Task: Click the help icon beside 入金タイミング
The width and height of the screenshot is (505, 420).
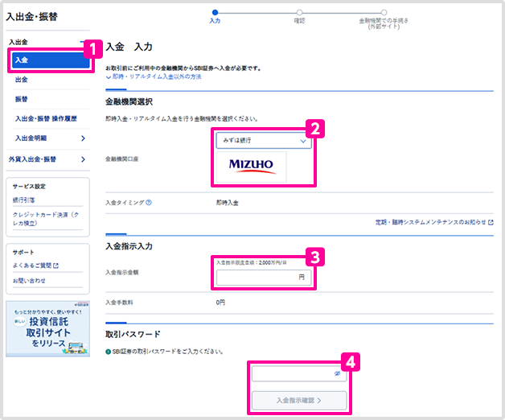Action: point(149,203)
